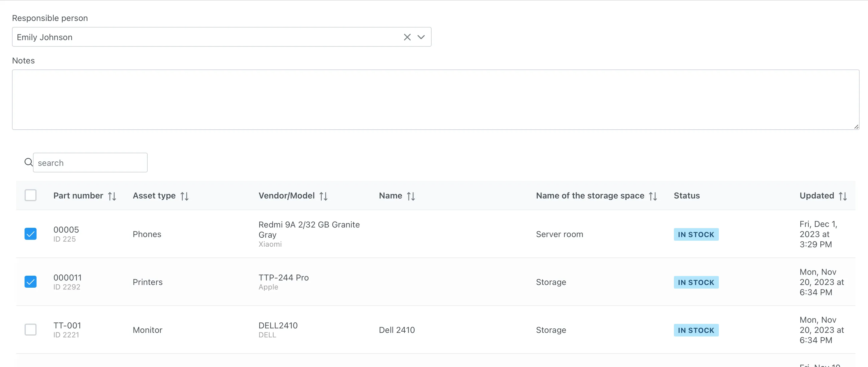Open the Emily Johnson combo box
The image size is (868, 367).
[x=209, y=37]
